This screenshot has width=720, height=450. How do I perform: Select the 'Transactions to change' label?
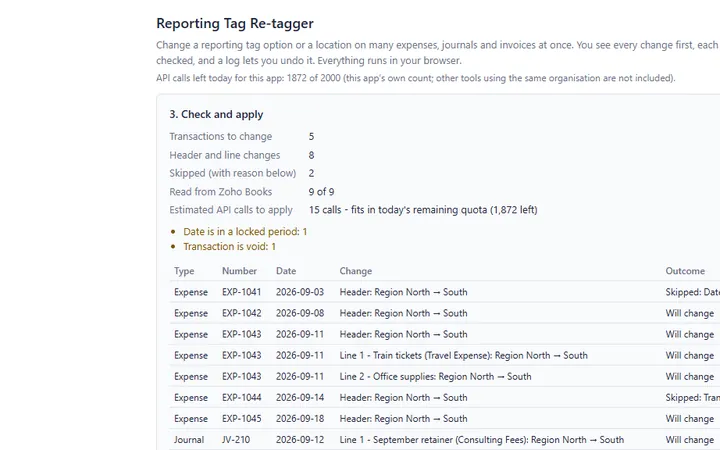pos(220,136)
